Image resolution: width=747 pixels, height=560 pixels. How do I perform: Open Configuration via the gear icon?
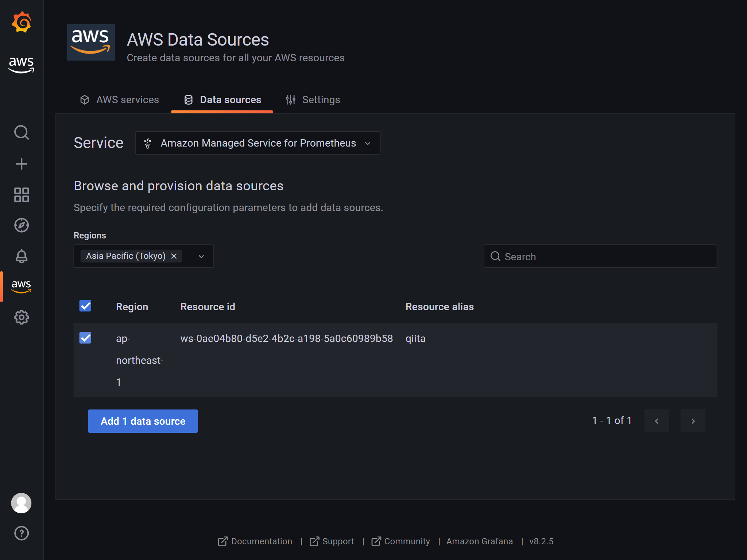(21, 317)
